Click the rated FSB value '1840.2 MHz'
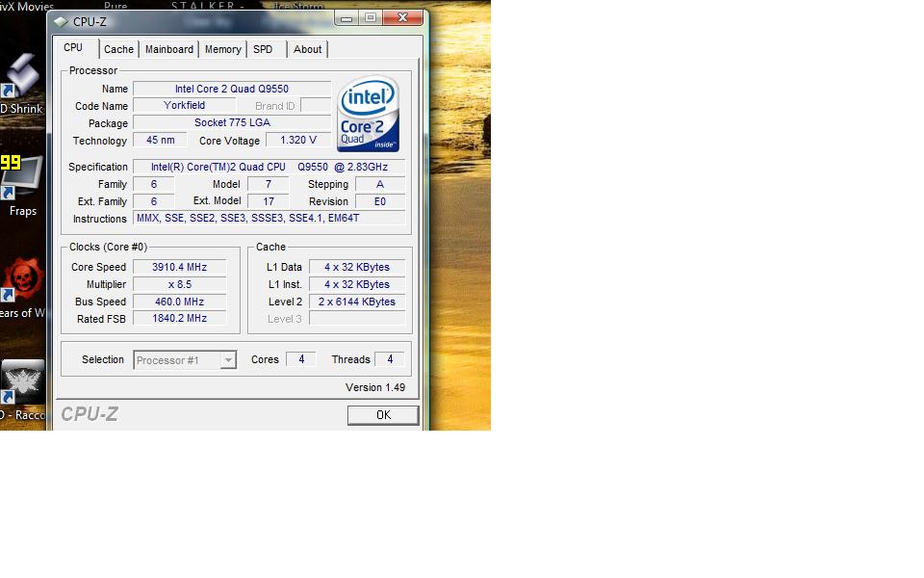The image size is (924, 578). point(180,319)
